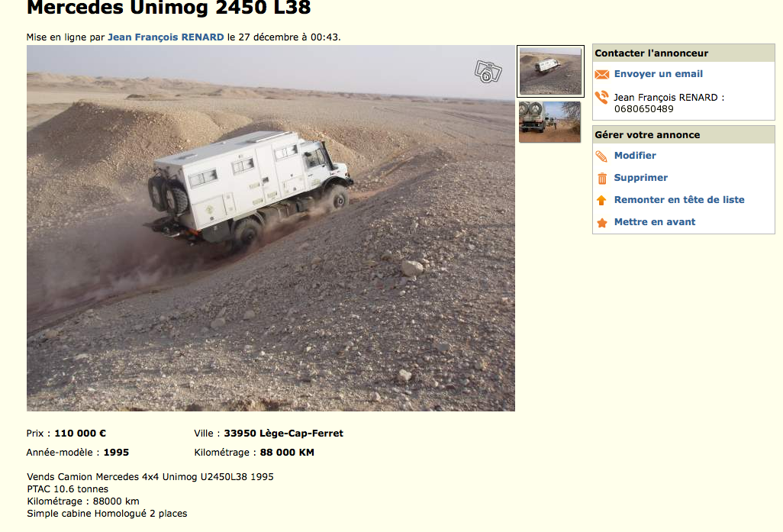Click the phone number 0680650489

tap(643, 109)
